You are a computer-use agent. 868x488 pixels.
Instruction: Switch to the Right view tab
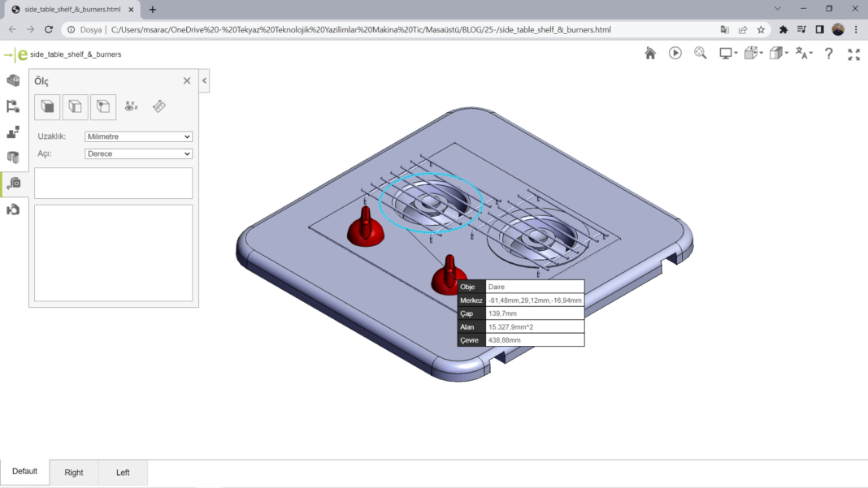74,473
